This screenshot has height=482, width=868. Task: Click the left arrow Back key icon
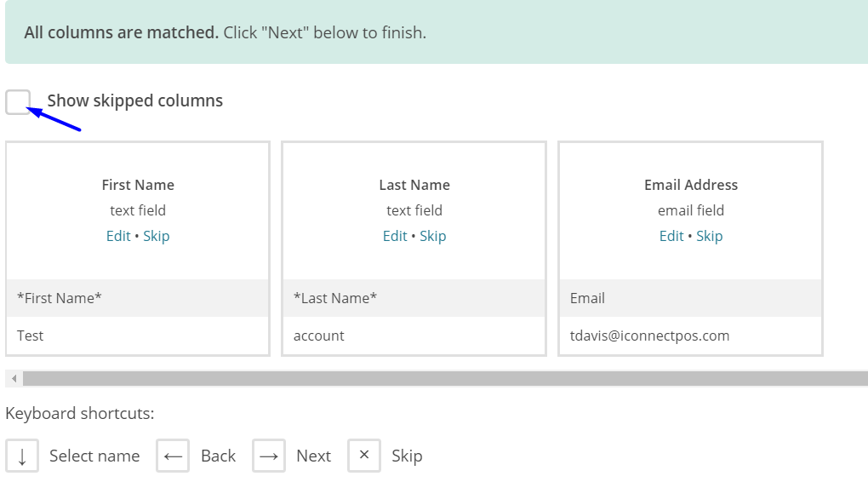point(173,456)
